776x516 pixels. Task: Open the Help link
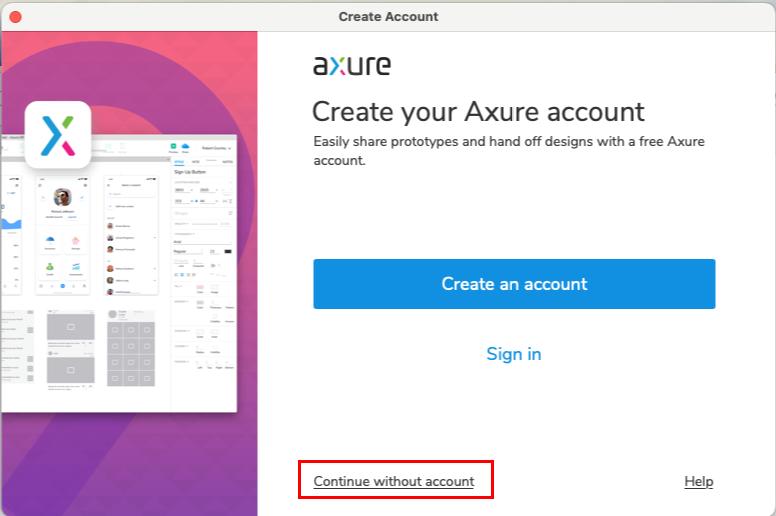pos(698,481)
